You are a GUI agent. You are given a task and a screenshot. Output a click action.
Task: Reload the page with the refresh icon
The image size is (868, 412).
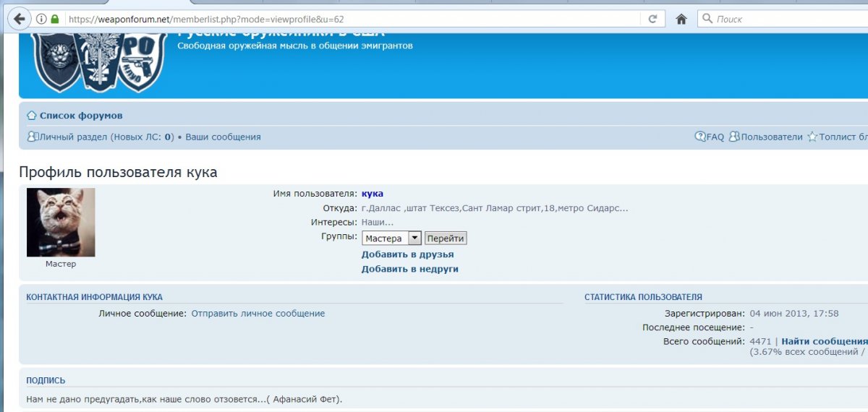pos(652,19)
